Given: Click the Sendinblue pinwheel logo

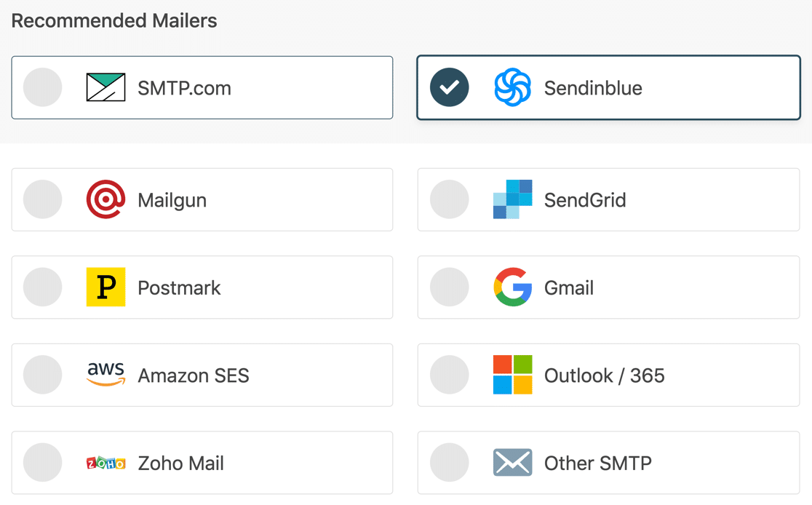Looking at the screenshot, I should (514, 87).
